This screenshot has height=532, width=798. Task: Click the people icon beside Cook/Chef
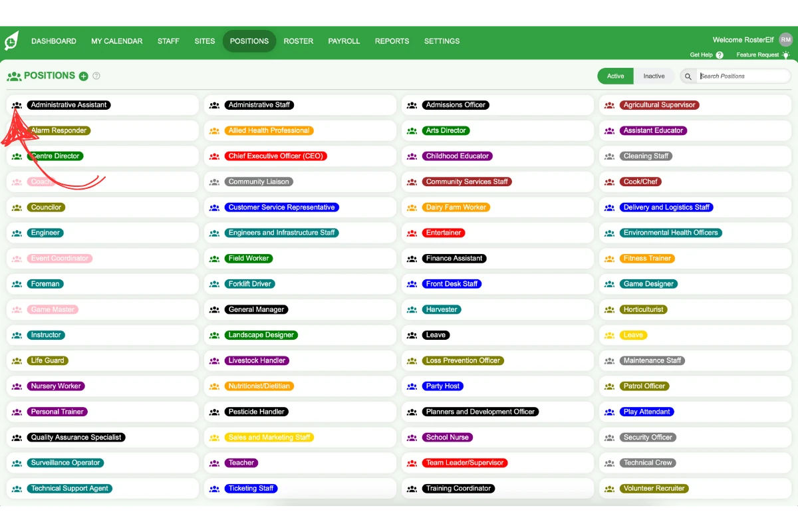tap(609, 182)
